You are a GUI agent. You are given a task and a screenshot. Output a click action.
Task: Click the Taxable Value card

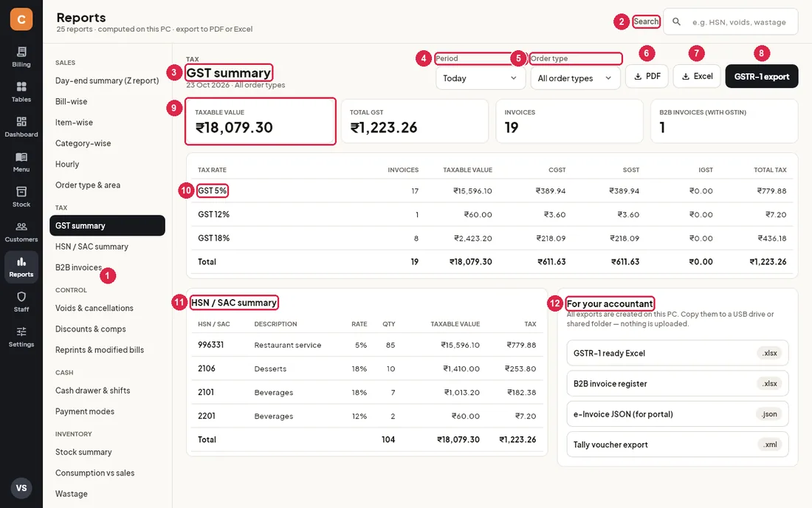coord(261,121)
